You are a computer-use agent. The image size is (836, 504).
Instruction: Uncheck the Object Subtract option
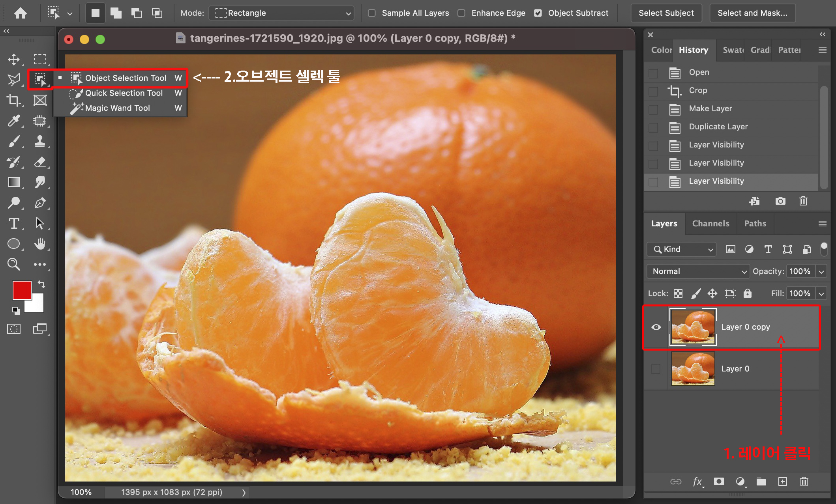pyautogui.click(x=538, y=13)
